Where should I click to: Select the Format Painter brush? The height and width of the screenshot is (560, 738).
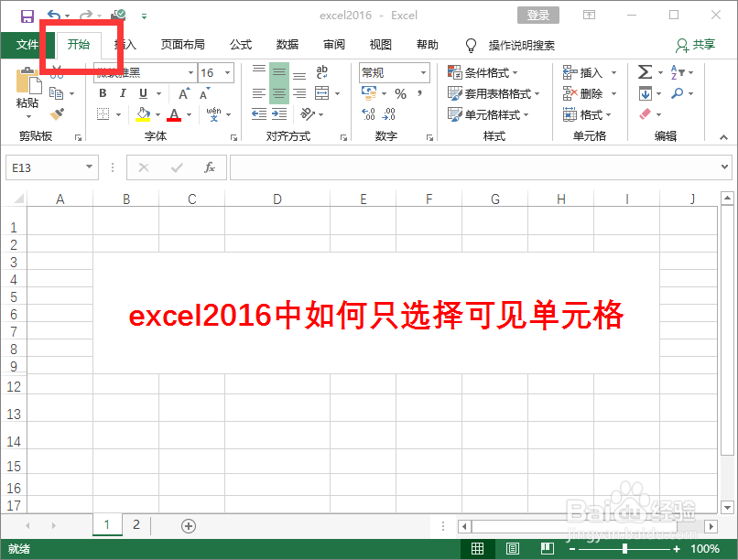(58, 113)
